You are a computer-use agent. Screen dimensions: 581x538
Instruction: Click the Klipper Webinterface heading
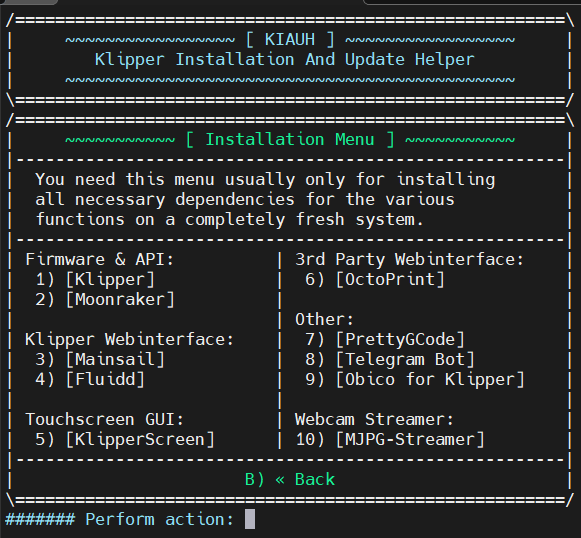point(129,339)
